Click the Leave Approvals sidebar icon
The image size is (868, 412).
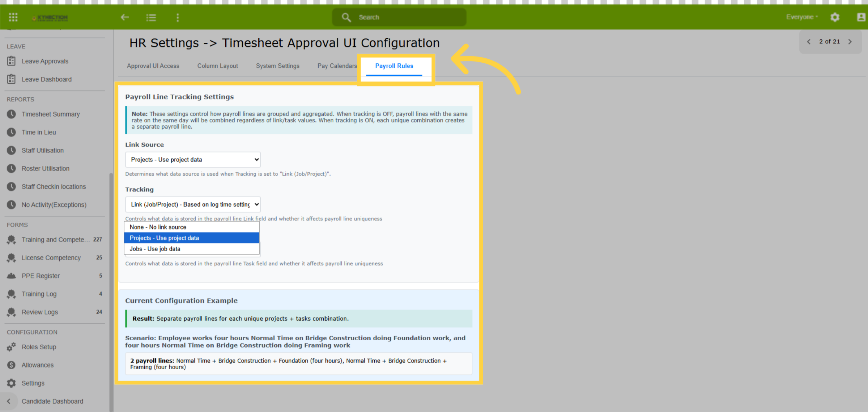[12, 61]
